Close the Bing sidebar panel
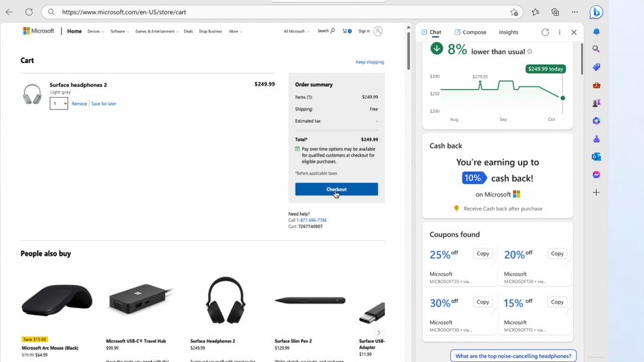Screen dimensions: 644x362 574,32
